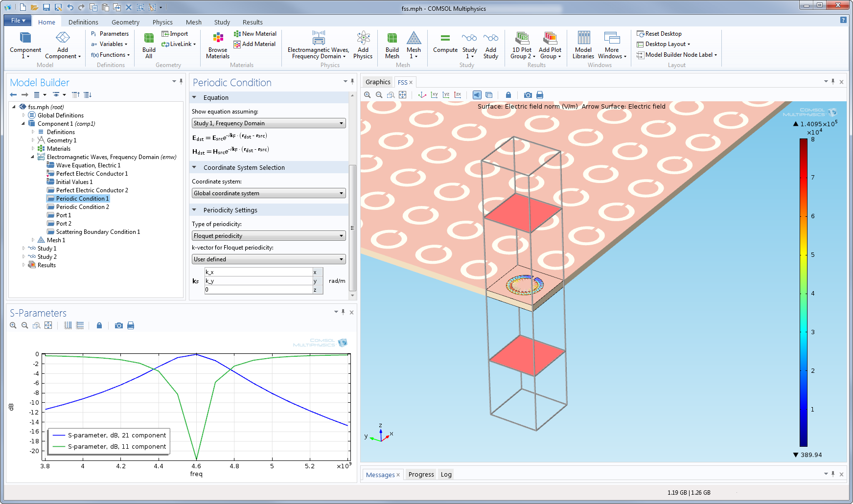Collapse the Equation section
The height and width of the screenshot is (504, 853).
point(194,97)
